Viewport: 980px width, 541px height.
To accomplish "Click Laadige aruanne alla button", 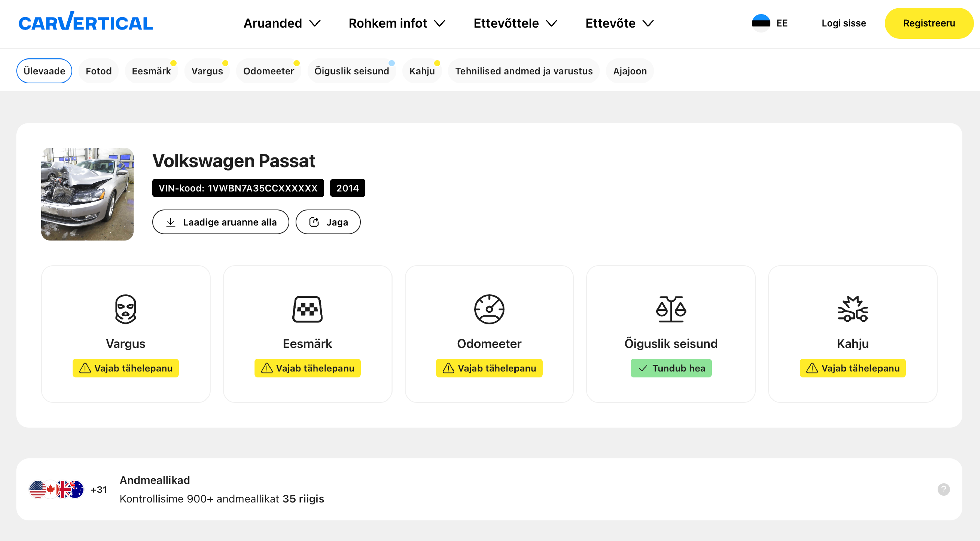I will tap(221, 222).
